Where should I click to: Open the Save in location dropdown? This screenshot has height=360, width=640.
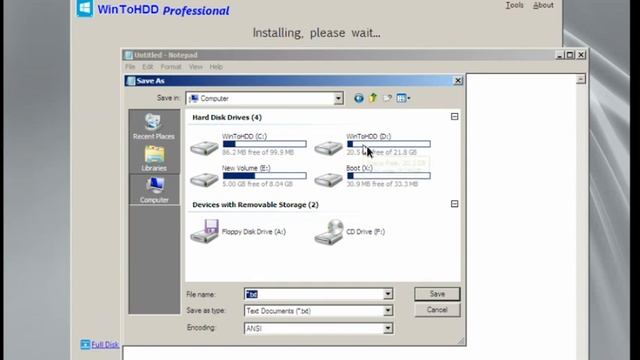point(338,98)
